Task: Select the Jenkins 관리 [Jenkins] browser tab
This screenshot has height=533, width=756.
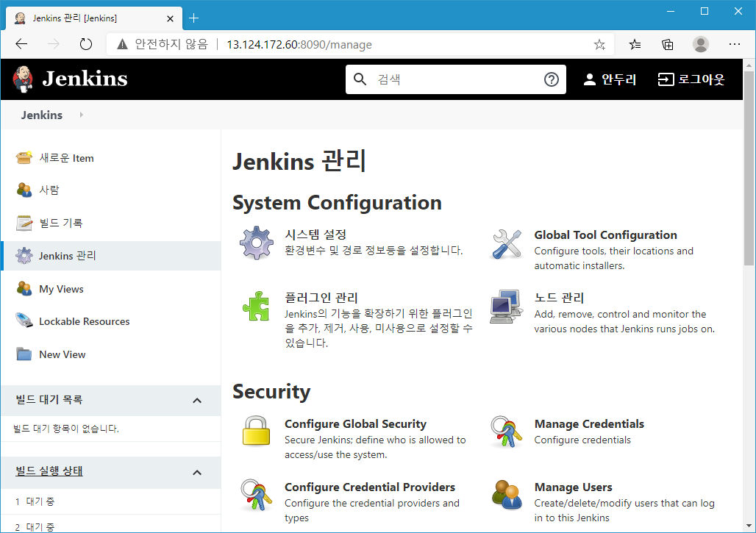Action: pos(94,18)
